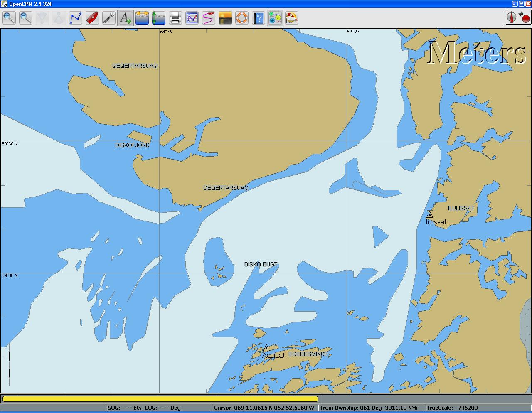Screen dimensions: 532x413
Task: Click the Ilulissat waypoint marker on the chart
Action: (430, 214)
